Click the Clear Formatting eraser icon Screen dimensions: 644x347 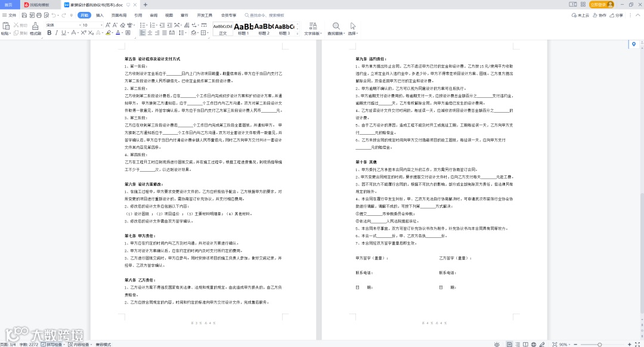pyautogui.click(x=122, y=25)
